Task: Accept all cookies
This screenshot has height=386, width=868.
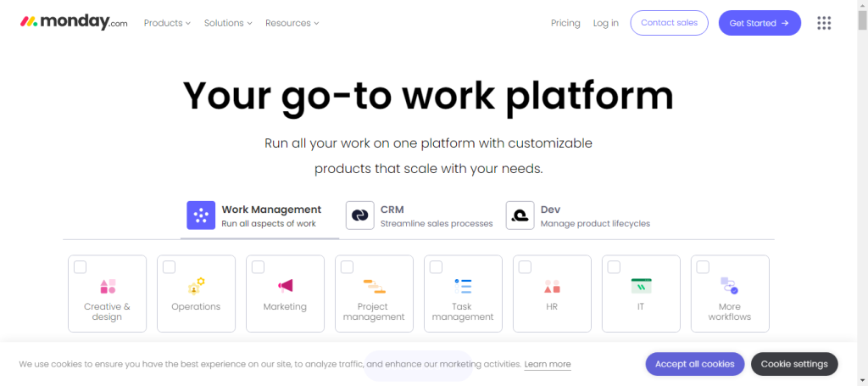Action: coord(695,364)
